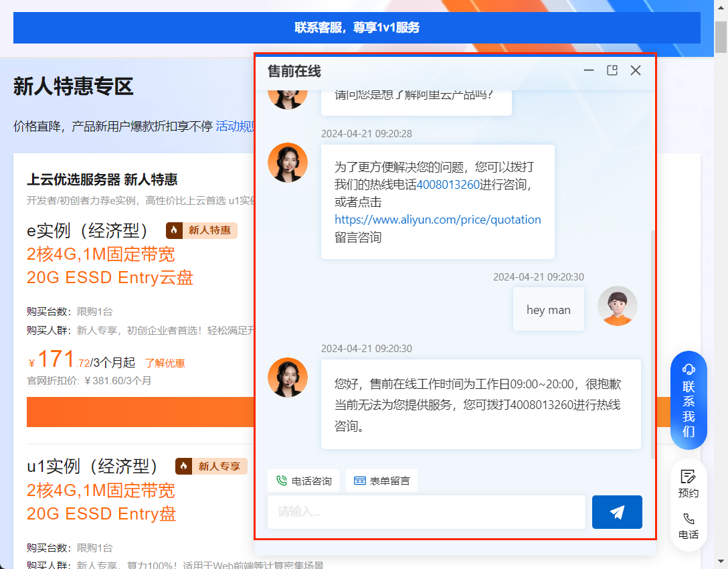Click the 售前在线 chat title
The width and height of the screenshot is (728, 569).
pos(294,71)
